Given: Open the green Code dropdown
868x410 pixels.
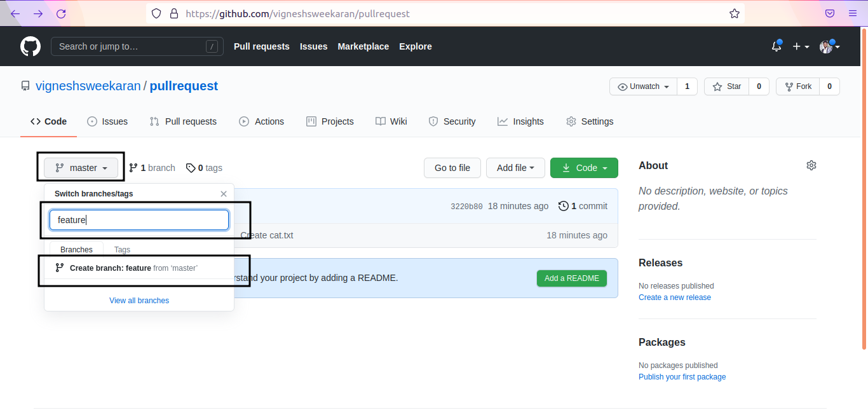Looking at the screenshot, I should (x=584, y=168).
